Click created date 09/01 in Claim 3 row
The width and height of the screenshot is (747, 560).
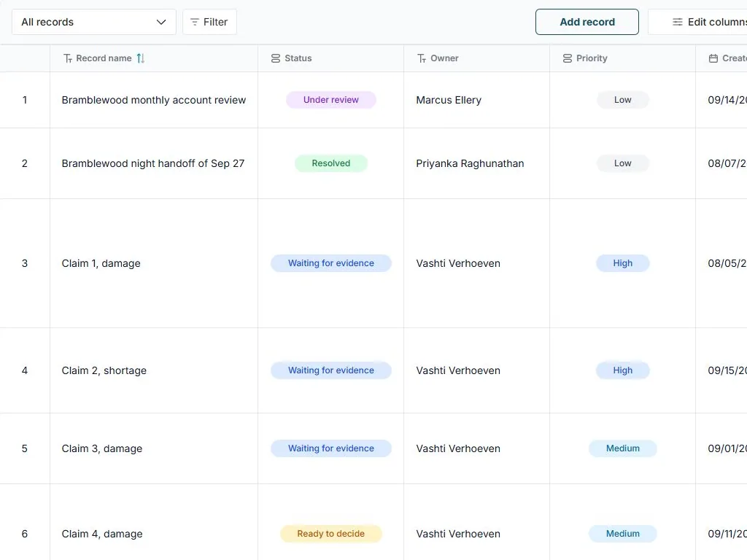727,448
